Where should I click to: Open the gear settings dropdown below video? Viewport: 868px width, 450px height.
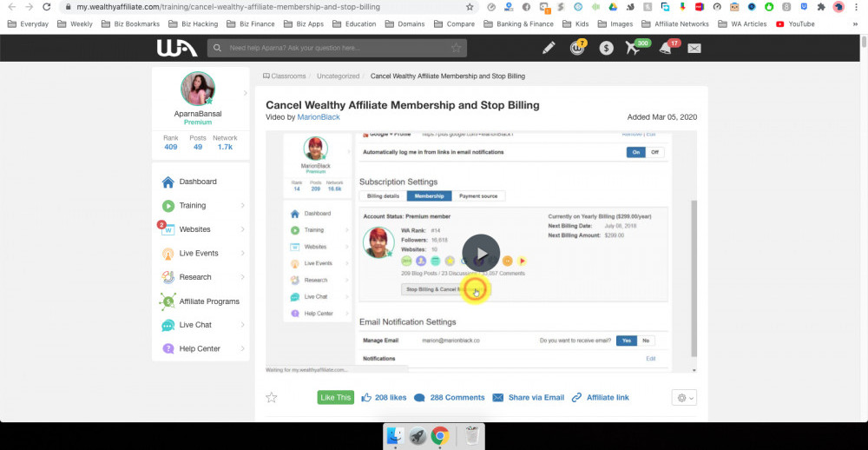tap(684, 397)
